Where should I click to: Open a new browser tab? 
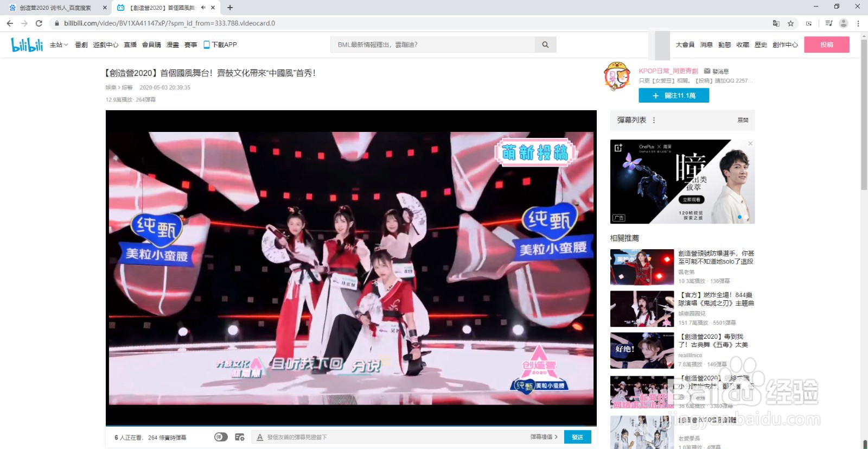coord(230,8)
